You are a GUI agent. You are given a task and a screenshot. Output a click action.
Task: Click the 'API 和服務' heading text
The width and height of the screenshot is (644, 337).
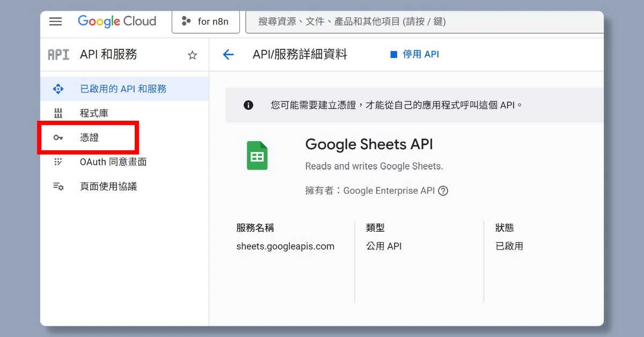(108, 54)
